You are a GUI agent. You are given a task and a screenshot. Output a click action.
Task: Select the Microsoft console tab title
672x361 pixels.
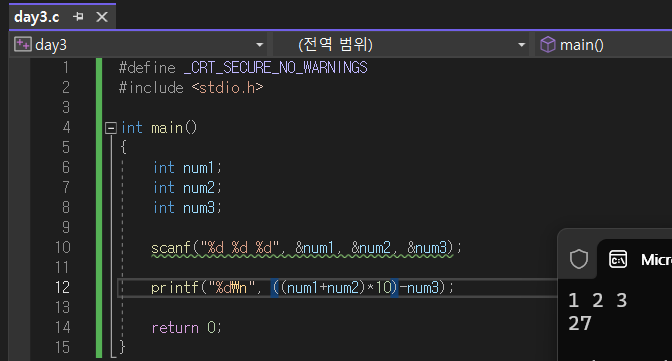656,259
